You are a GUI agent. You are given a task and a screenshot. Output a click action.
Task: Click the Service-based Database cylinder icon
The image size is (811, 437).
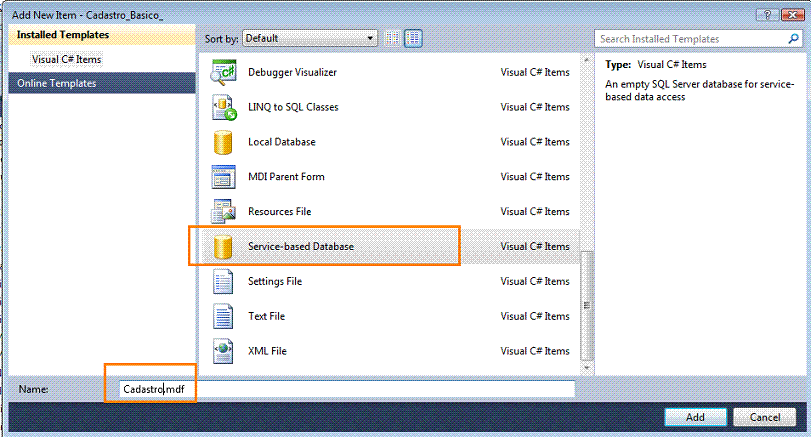[223, 247]
